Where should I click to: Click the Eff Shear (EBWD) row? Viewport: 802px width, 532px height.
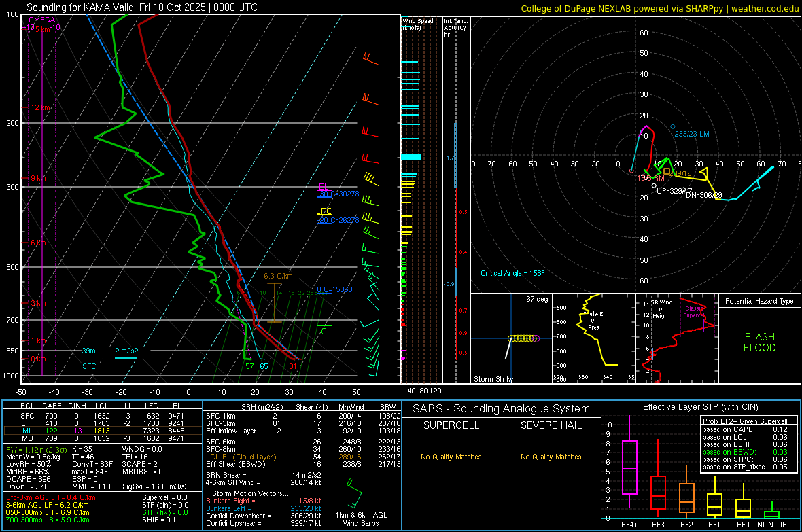coord(303,465)
